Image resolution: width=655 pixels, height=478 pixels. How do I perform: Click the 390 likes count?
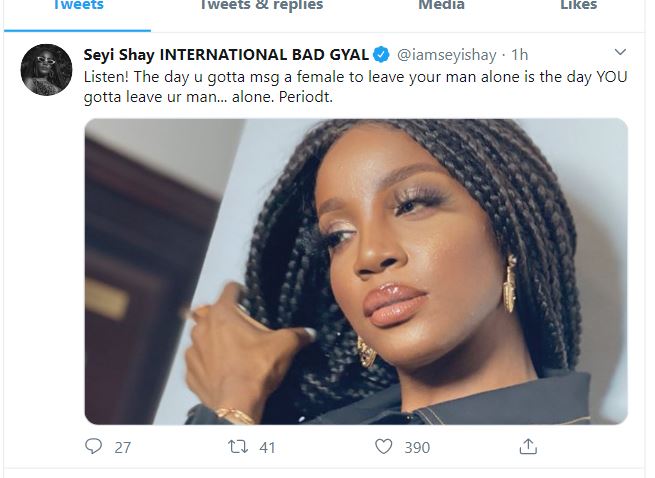(417, 448)
